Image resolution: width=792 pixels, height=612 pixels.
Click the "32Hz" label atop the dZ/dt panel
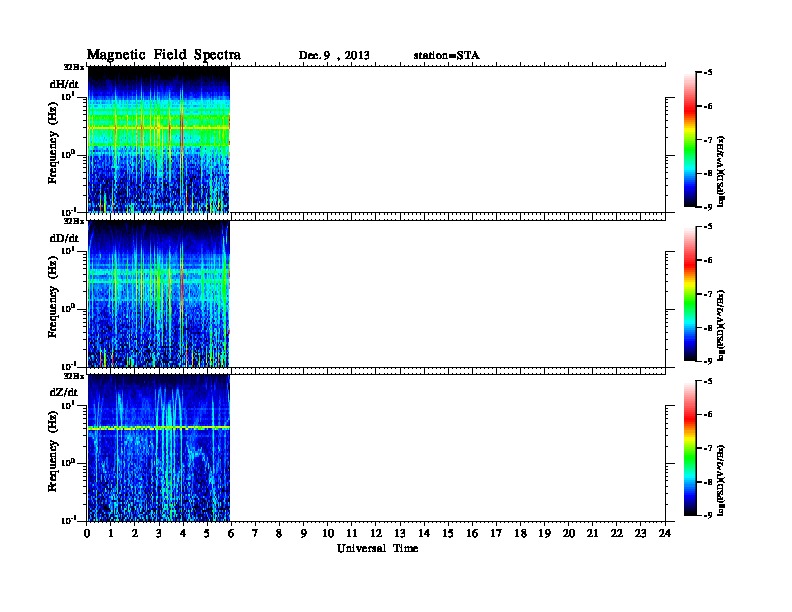[x=74, y=376]
